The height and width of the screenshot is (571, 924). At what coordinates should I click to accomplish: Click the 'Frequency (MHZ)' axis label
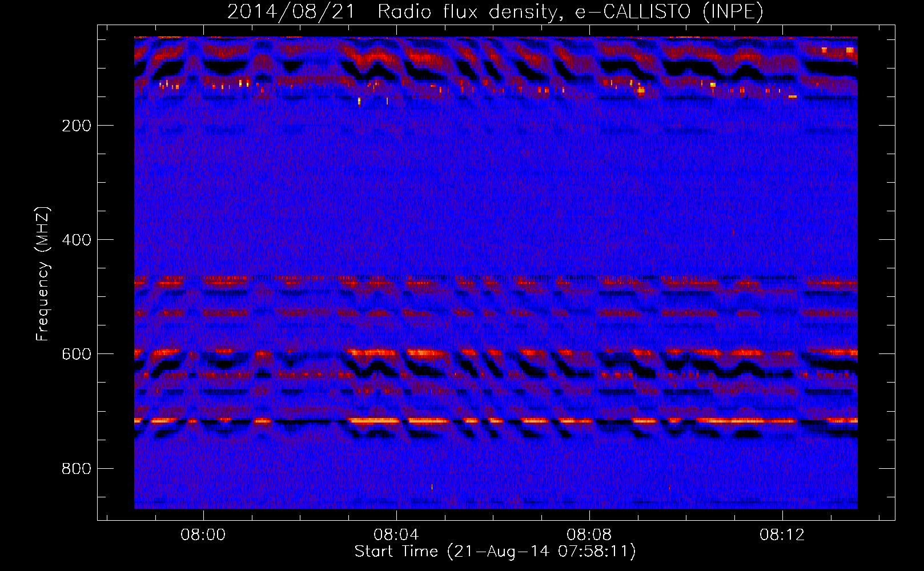[x=43, y=274]
